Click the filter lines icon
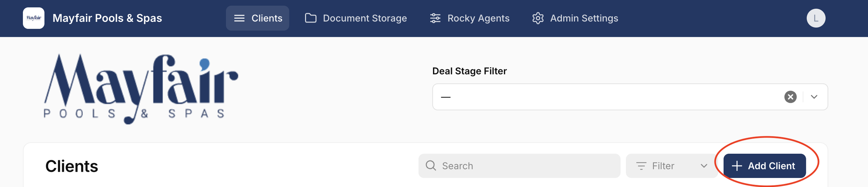This screenshot has width=868, height=187. tap(641, 166)
